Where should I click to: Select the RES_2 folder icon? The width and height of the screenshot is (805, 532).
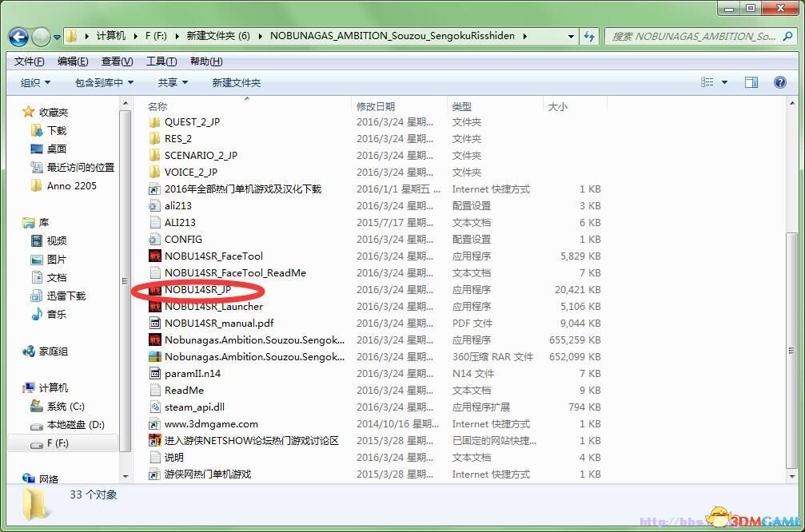tap(154, 138)
